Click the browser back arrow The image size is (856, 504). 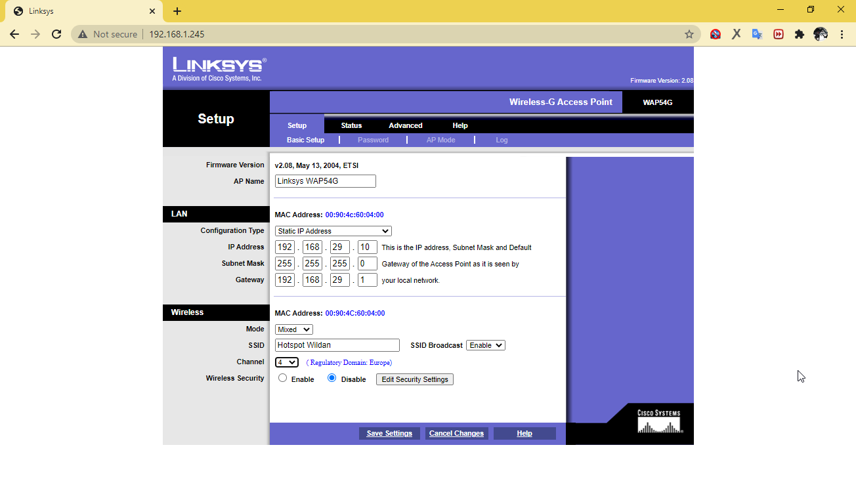click(14, 34)
